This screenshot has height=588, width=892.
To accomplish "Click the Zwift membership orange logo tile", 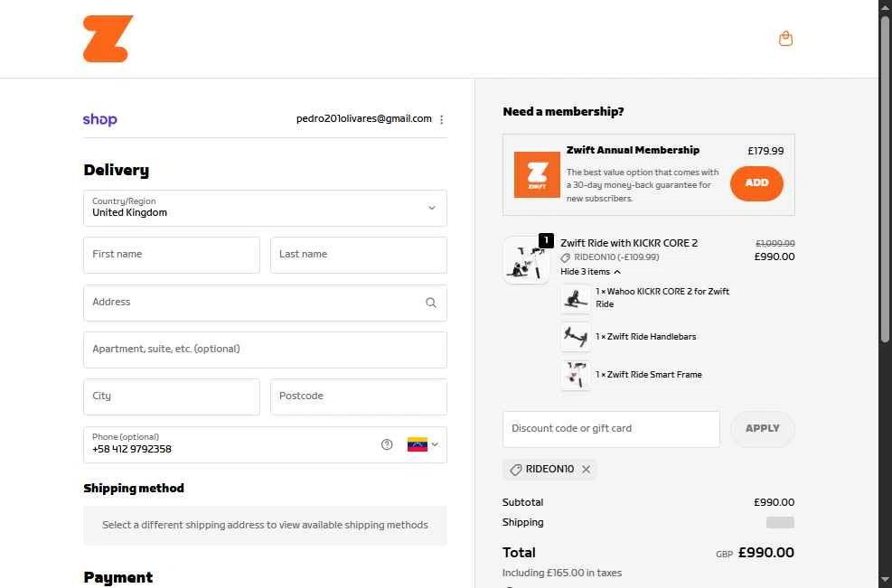I will click(537, 174).
